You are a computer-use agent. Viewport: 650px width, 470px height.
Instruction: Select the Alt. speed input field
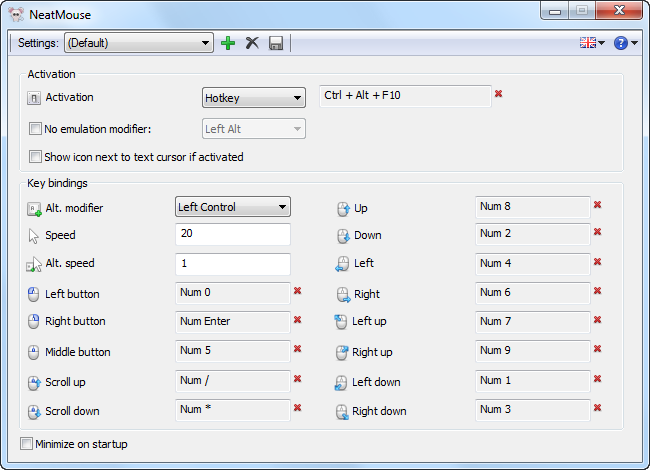pyautogui.click(x=233, y=264)
